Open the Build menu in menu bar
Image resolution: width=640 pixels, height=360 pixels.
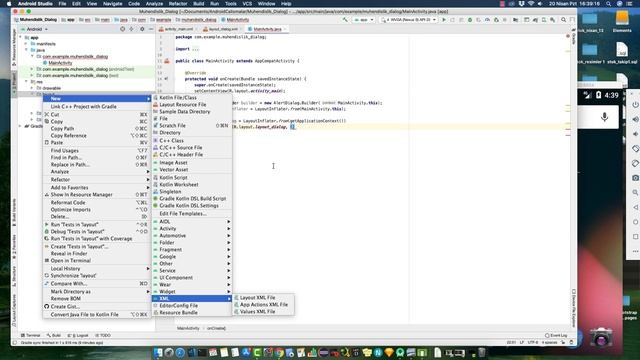pos(199,4)
